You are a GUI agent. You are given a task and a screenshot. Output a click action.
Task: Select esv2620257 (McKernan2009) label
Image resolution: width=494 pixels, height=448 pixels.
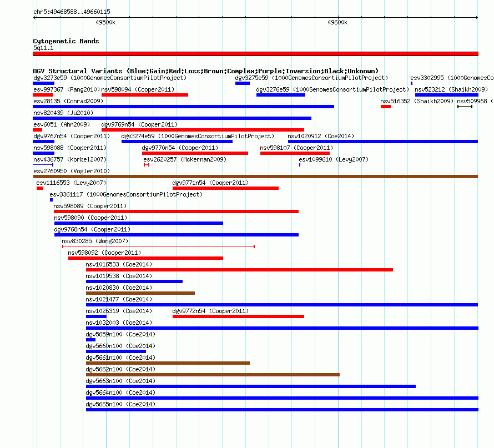click(185, 159)
